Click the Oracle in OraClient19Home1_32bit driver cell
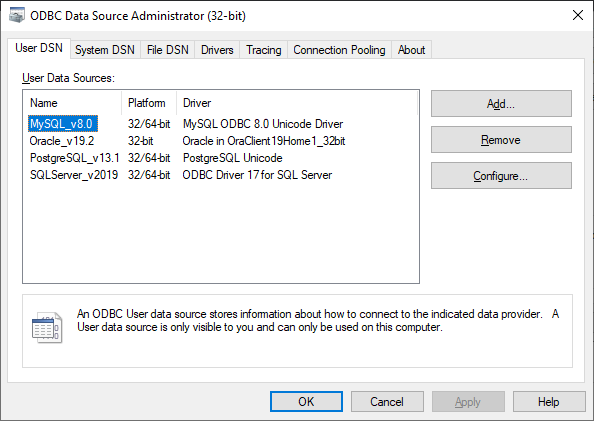Image resolution: width=594 pixels, height=421 pixels. point(264,141)
